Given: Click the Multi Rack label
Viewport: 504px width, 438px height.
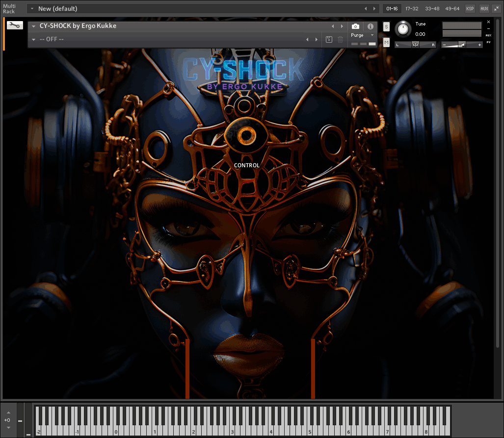Looking at the screenshot, I should click(9, 9).
